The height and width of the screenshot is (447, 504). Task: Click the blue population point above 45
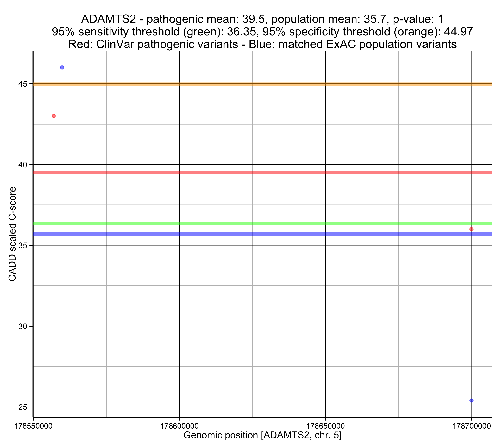62,68
